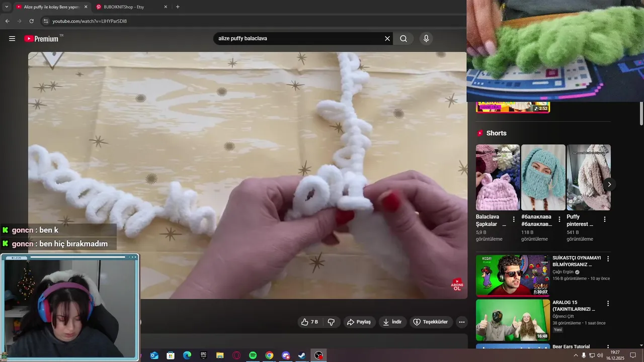Click the Teşekkürler thanks button
The height and width of the screenshot is (362, 644).
point(431,322)
